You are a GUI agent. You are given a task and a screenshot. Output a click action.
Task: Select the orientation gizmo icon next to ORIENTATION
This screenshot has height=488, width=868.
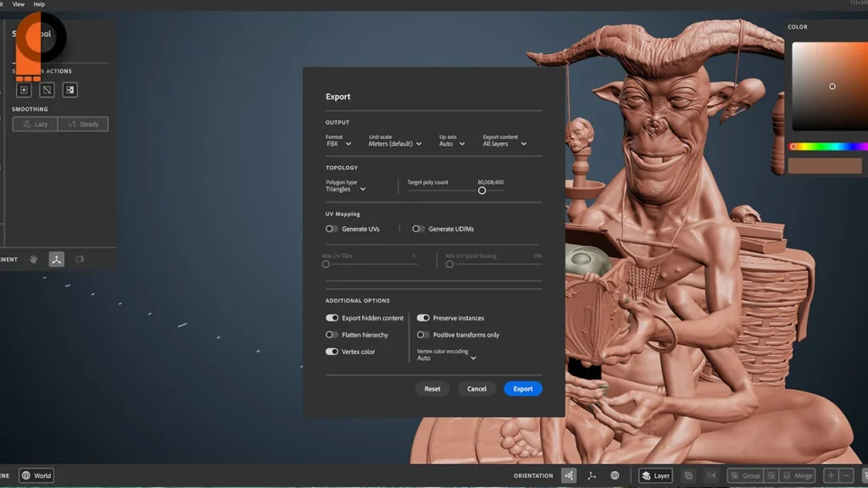(568, 475)
